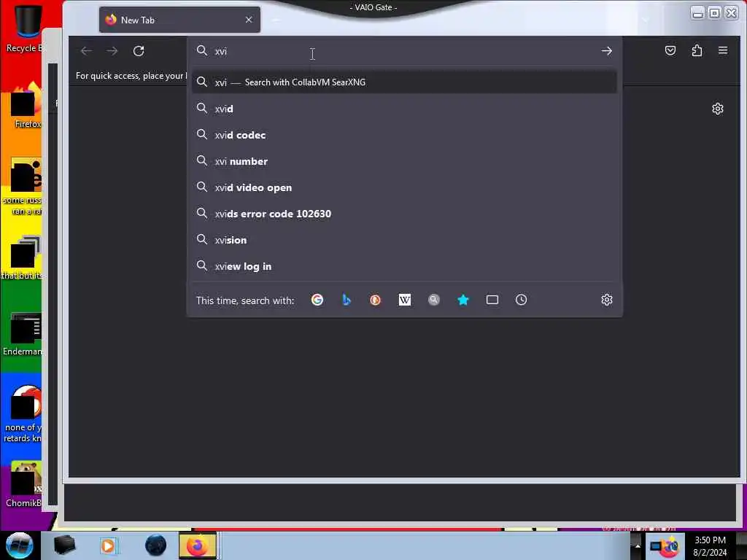
Task: Open the Firefox hamburger menu
Action: pos(723,50)
